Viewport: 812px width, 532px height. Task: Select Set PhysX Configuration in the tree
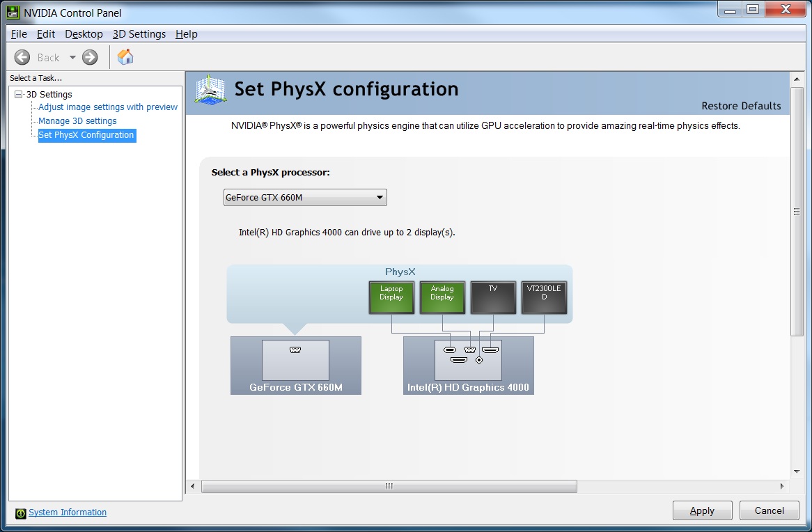(86, 135)
